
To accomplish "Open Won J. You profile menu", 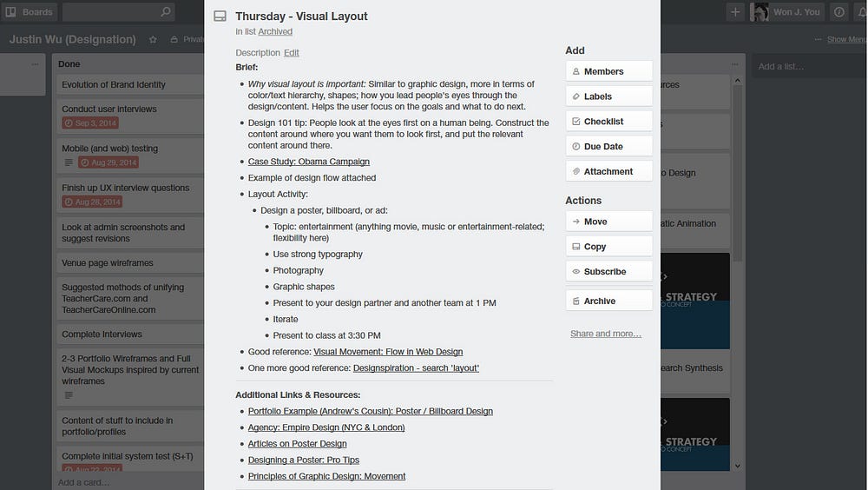I will coord(786,11).
